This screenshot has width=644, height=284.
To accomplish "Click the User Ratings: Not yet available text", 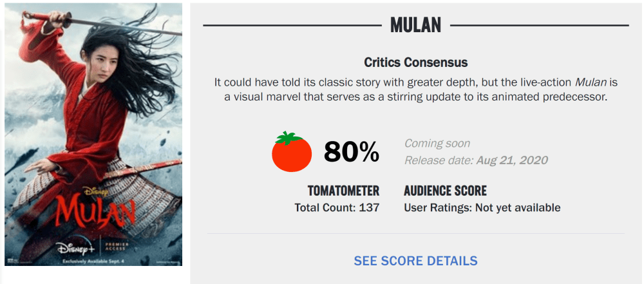I will pos(482,207).
